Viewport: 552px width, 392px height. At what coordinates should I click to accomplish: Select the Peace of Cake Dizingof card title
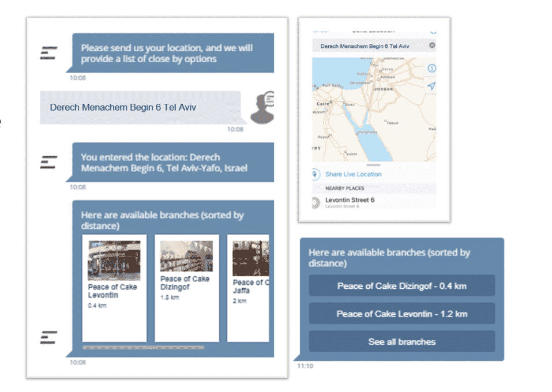pyautogui.click(x=185, y=283)
